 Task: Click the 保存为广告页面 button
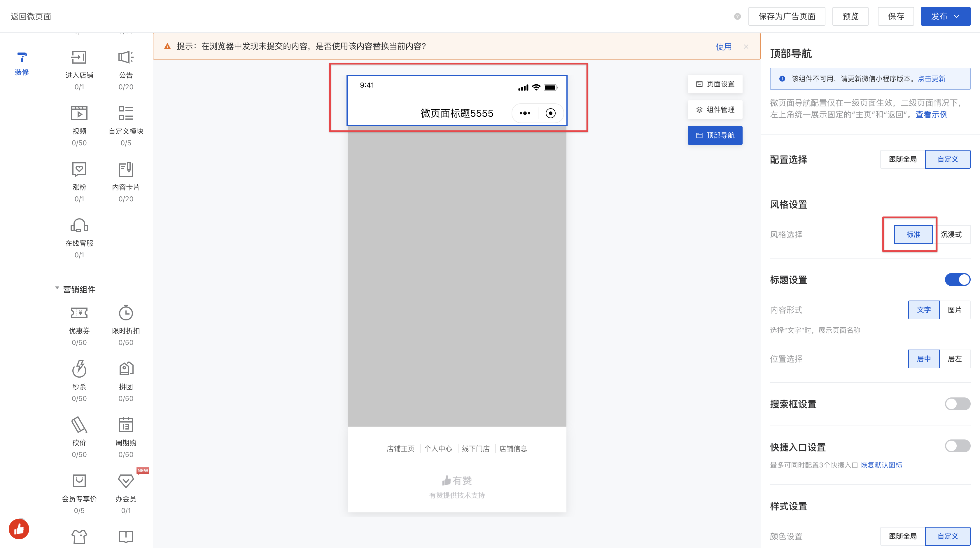pos(786,16)
